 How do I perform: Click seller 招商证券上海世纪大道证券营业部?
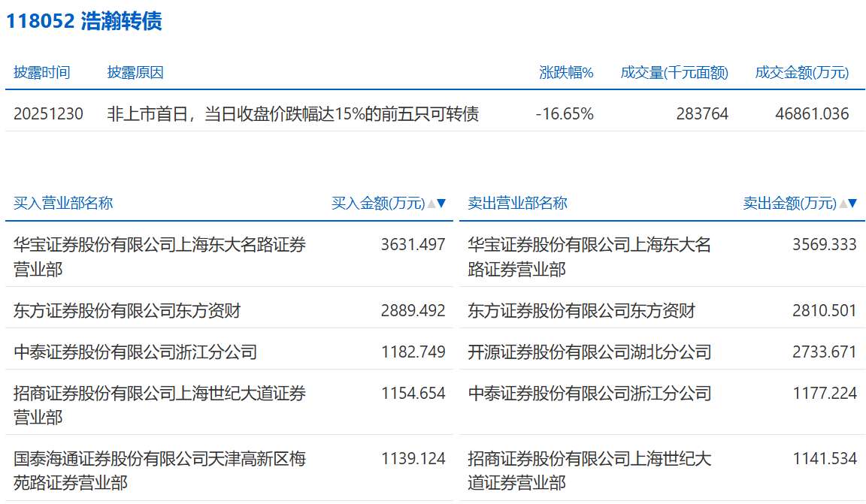click(589, 471)
